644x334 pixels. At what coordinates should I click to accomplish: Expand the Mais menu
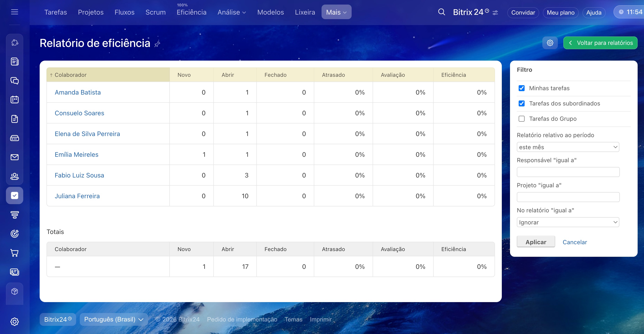pos(336,12)
